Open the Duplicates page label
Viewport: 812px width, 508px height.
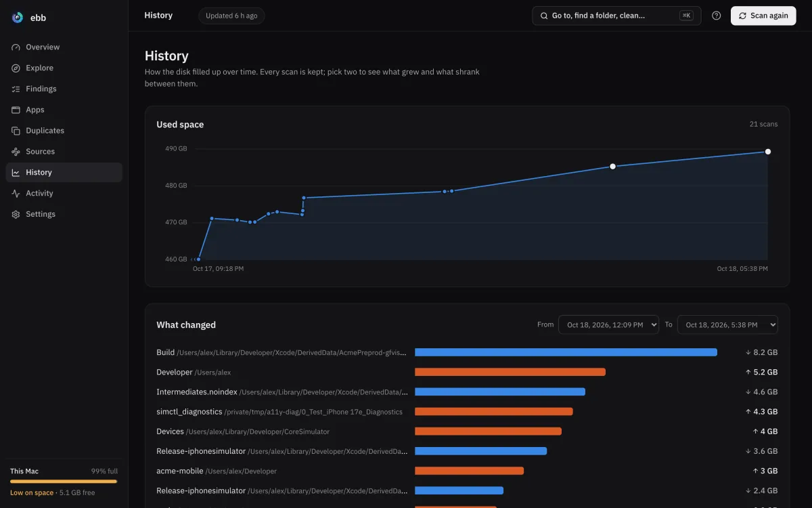pos(45,131)
